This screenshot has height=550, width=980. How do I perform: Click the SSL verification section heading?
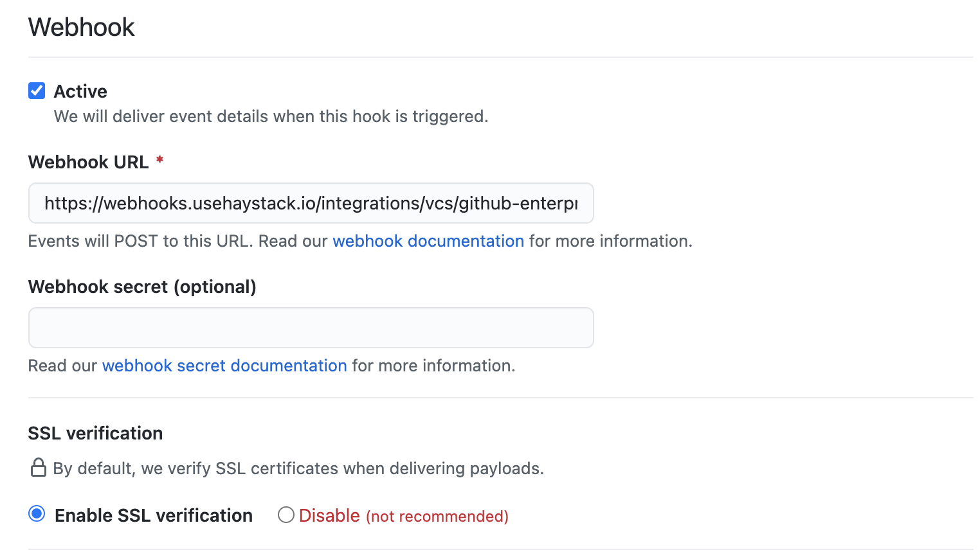[x=95, y=433]
